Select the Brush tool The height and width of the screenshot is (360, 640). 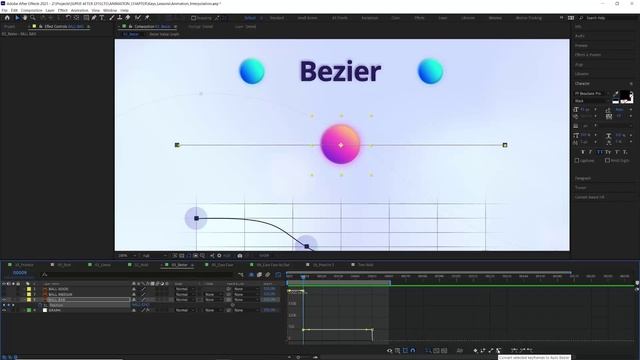click(112, 18)
